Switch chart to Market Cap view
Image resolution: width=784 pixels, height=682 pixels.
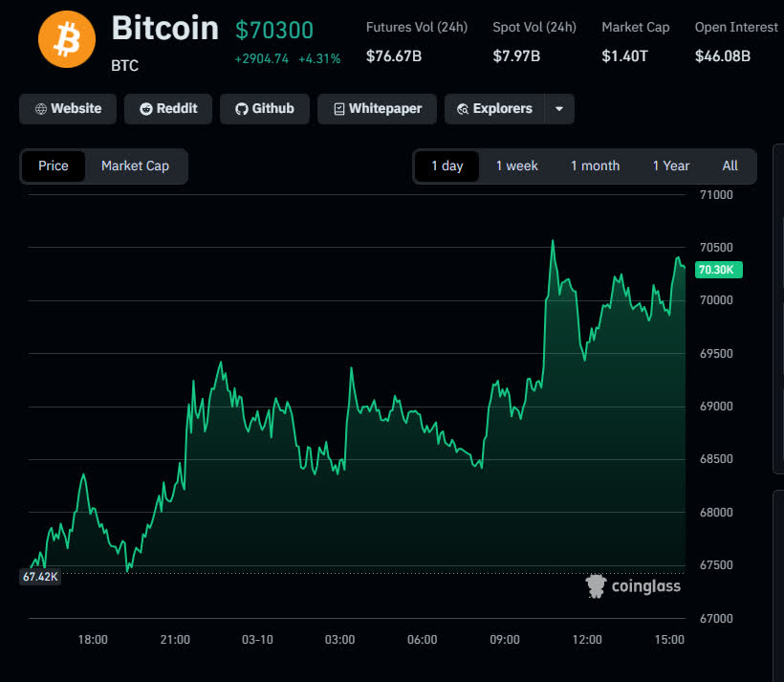point(135,165)
